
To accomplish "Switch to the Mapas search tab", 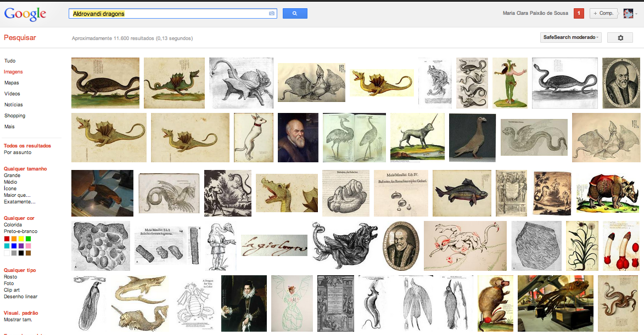I will (x=12, y=83).
